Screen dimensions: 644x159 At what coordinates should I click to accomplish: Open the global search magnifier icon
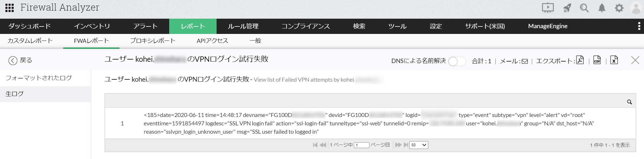pos(584,8)
